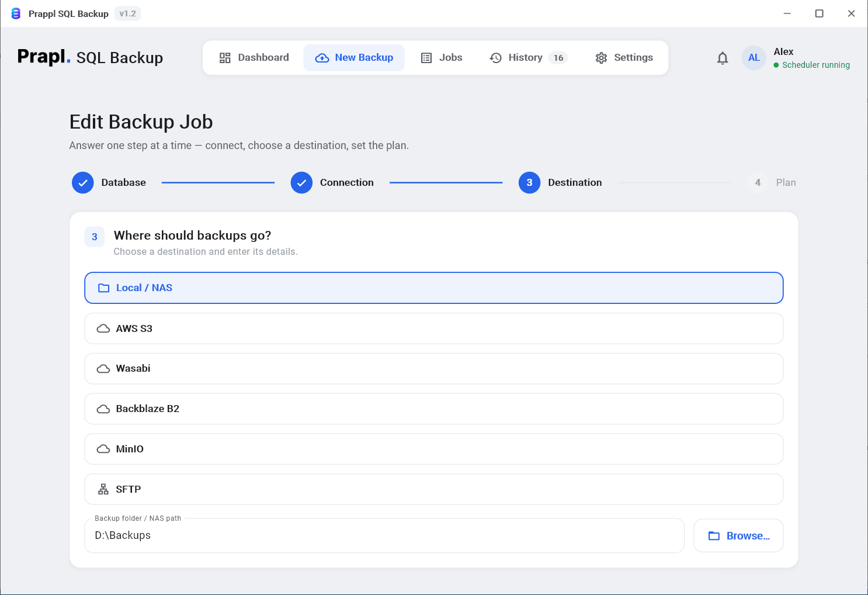This screenshot has height=595, width=868.
Task: Open the notifications bell icon
Action: pos(723,58)
